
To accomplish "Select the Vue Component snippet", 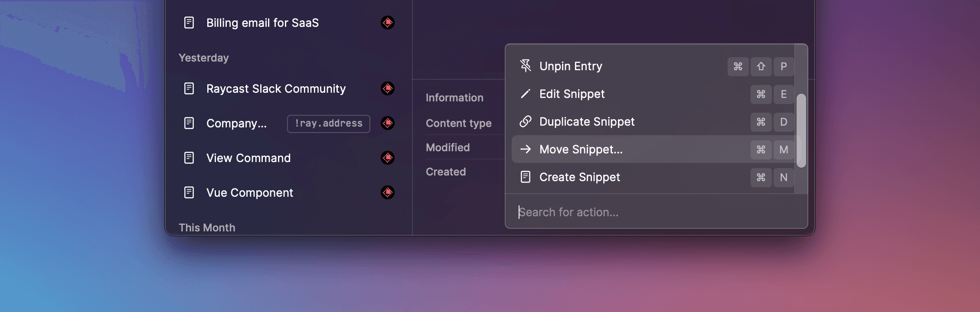I will click(288, 192).
